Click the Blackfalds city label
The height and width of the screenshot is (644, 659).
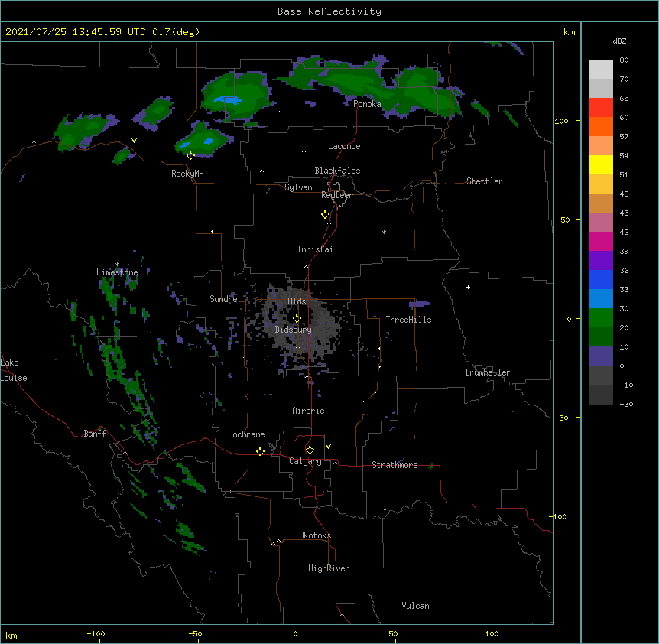[x=337, y=171]
